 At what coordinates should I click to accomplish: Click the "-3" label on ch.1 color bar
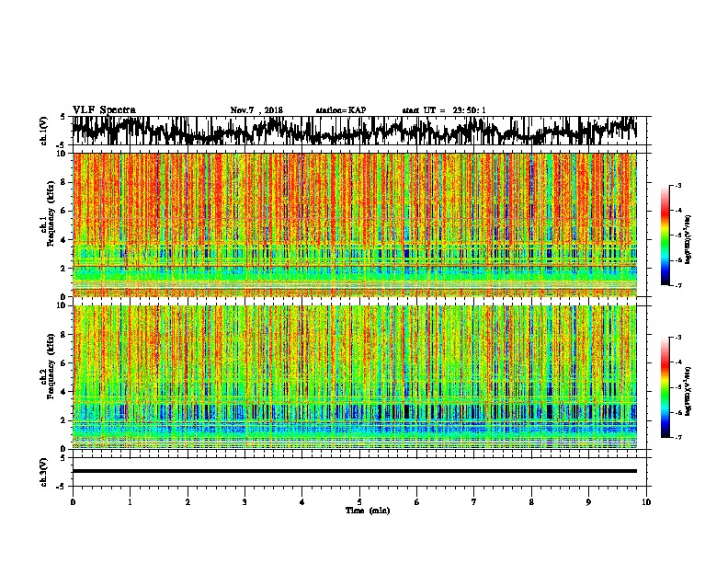click(677, 185)
